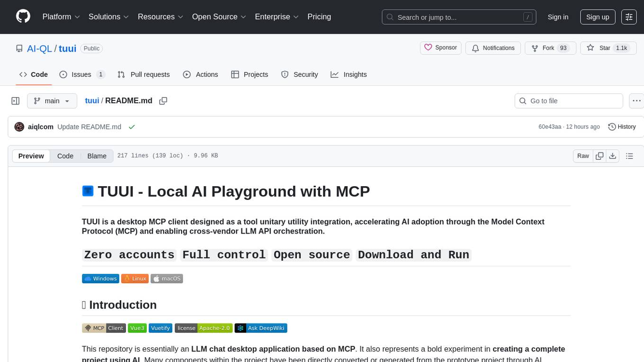644x362 pixels.
Task: Click the "217 lines (139 loc)" file info
Action: 150,156
